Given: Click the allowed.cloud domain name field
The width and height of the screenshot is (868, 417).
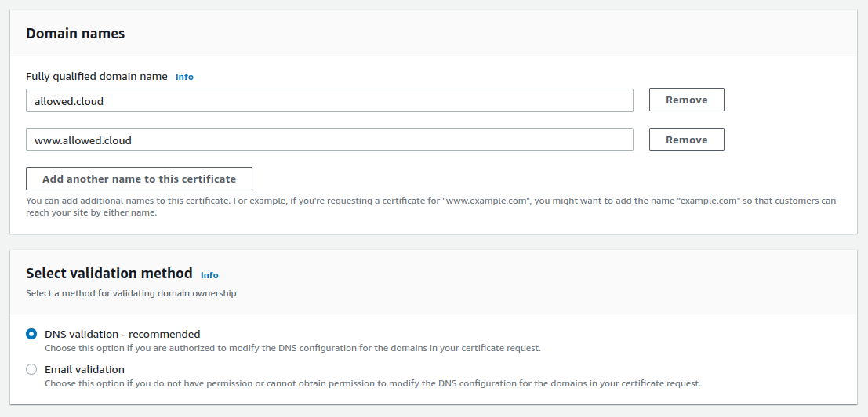Looking at the screenshot, I should (329, 100).
